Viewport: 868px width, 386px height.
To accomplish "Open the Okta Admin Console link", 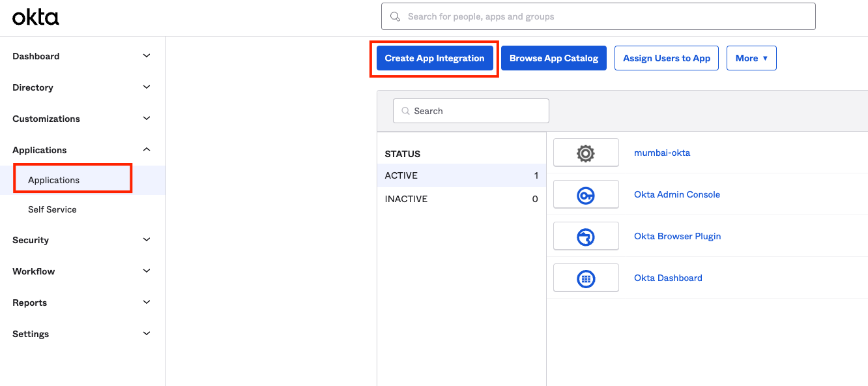I will (677, 194).
